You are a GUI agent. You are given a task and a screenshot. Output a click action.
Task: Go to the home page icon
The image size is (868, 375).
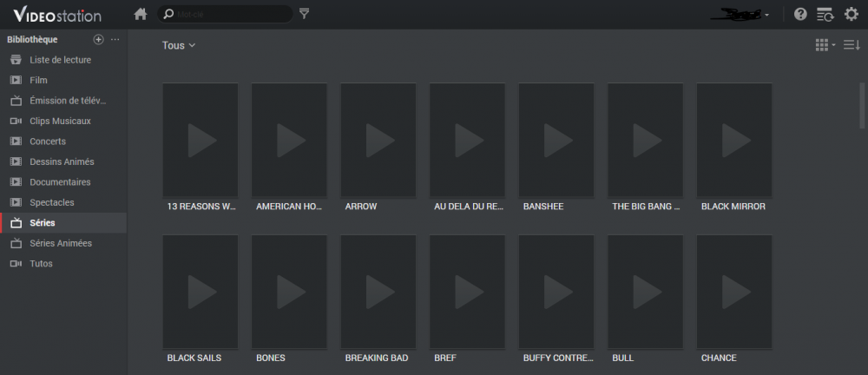(141, 15)
